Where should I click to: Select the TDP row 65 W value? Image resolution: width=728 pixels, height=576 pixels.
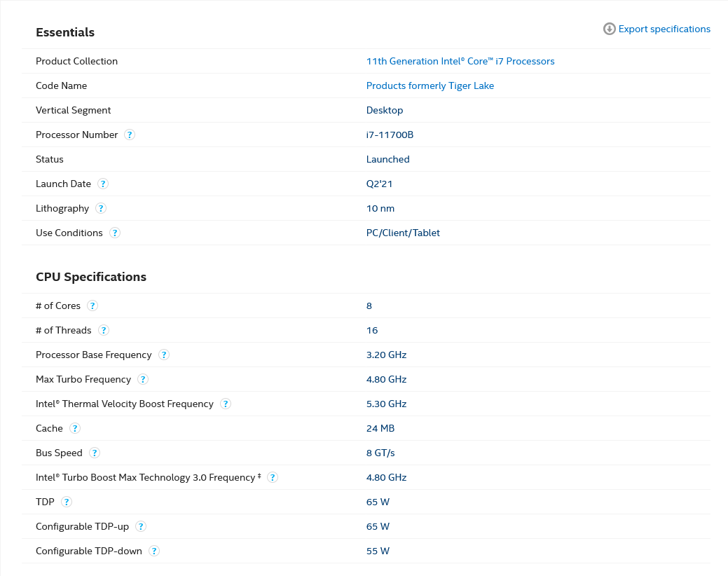[x=378, y=502]
